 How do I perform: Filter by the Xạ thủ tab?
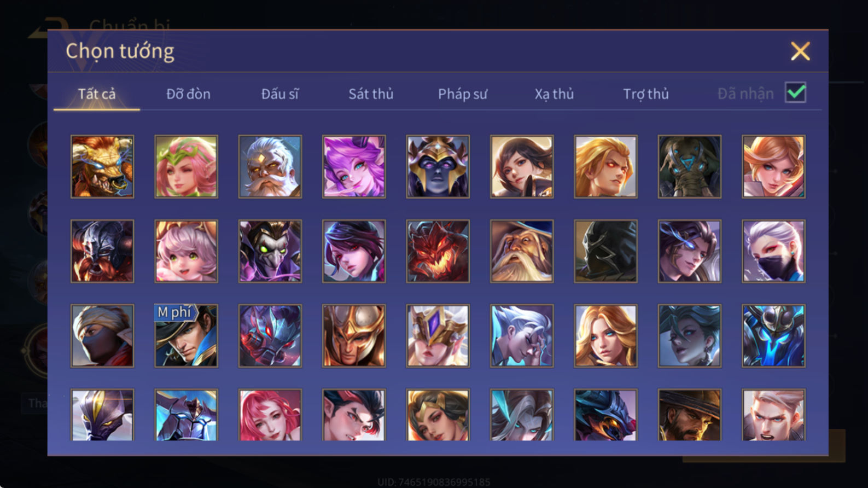554,94
